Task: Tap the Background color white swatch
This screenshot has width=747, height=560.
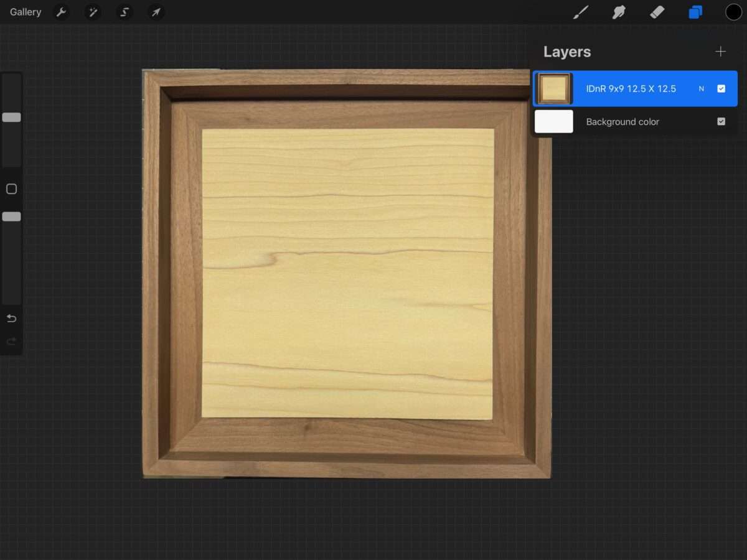Action: [x=554, y=121]
